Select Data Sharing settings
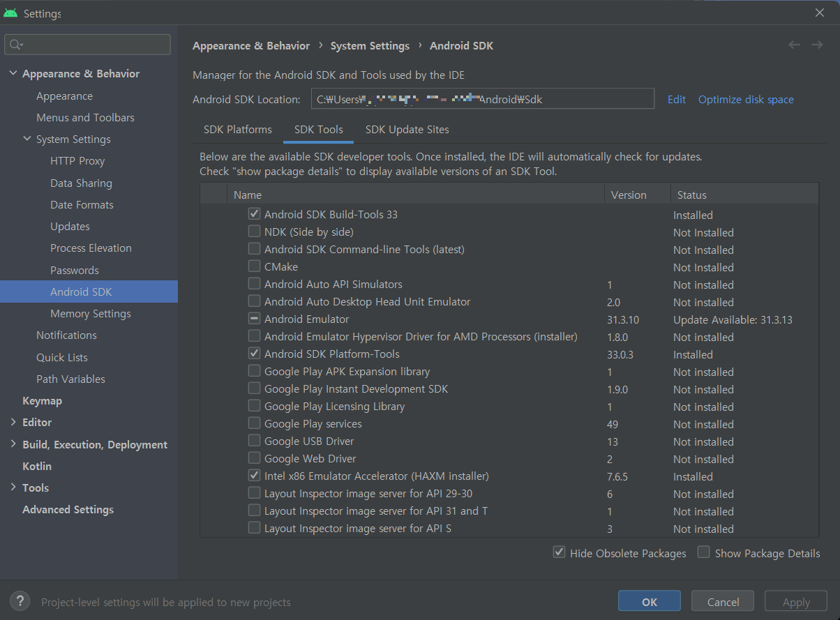This screenshot has height=620, width=840. click(x=81, y=183)
